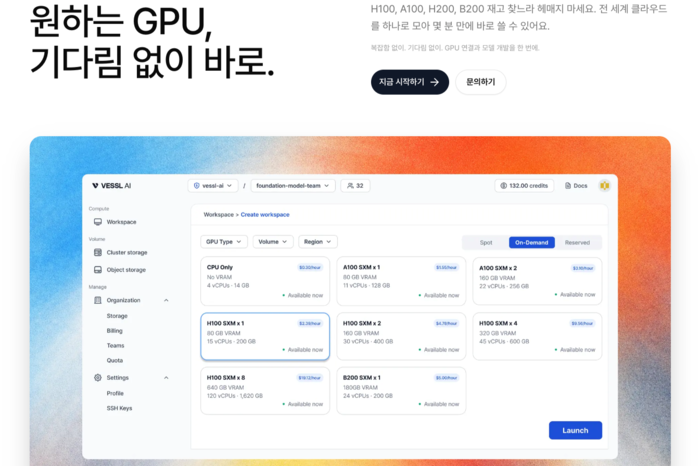Click "No VRAM" text on CPU card
This screenshot has width=700, height=466.
tap(219, 277)
